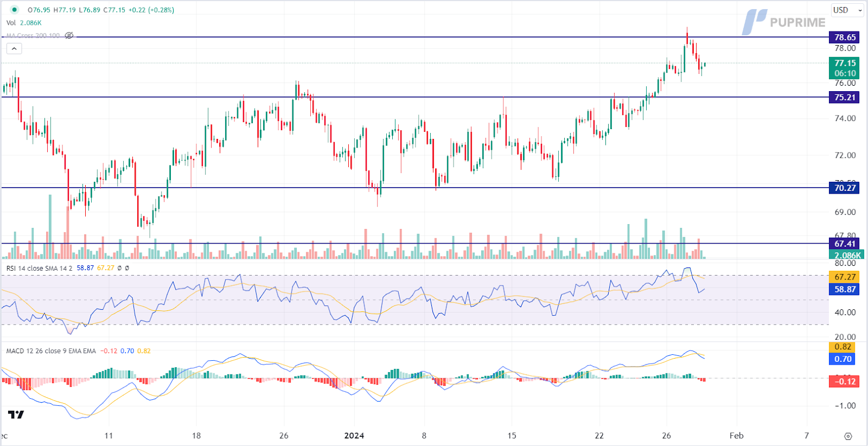Click the green market status dot

click(15, 10)
